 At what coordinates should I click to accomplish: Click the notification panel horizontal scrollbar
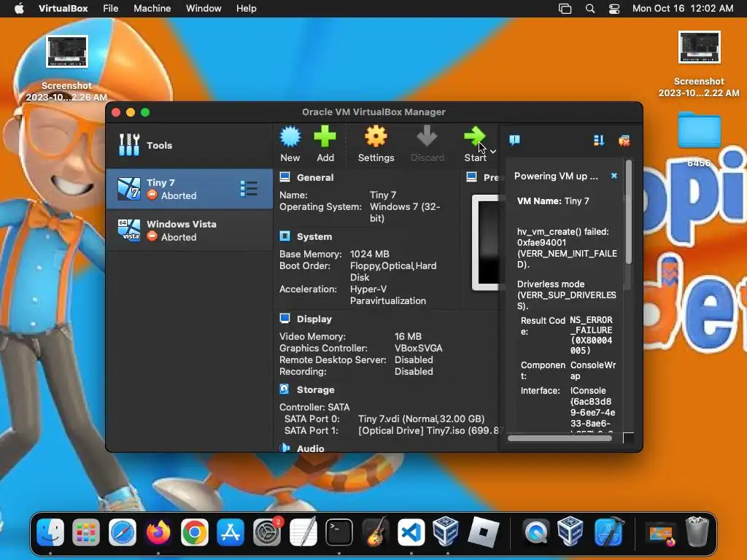pyautogui.click(x=560, y=438)
